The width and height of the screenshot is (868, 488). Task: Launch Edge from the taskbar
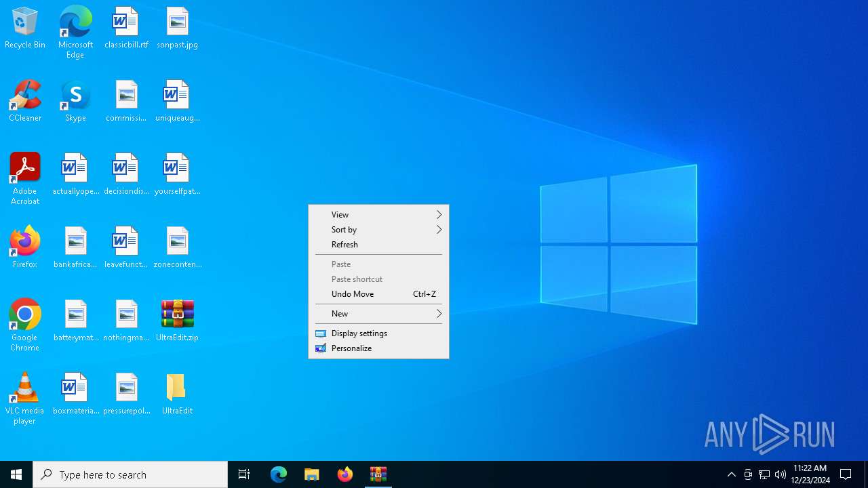click(279, 474)
